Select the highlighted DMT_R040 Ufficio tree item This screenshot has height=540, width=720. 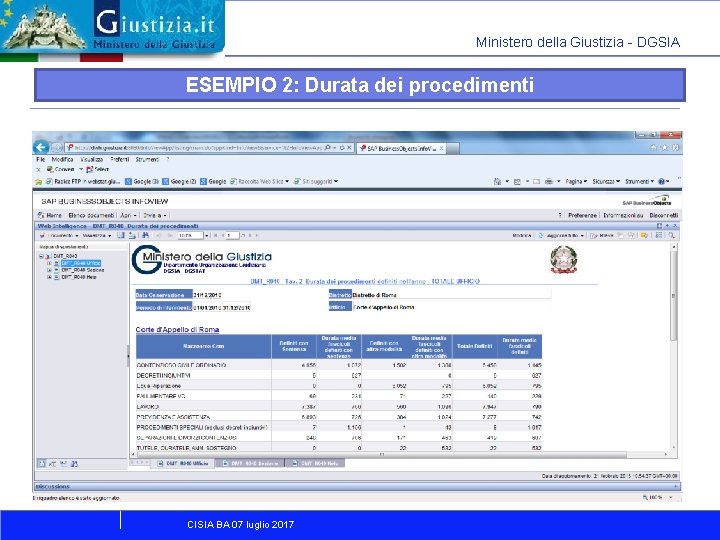point(81,263)
